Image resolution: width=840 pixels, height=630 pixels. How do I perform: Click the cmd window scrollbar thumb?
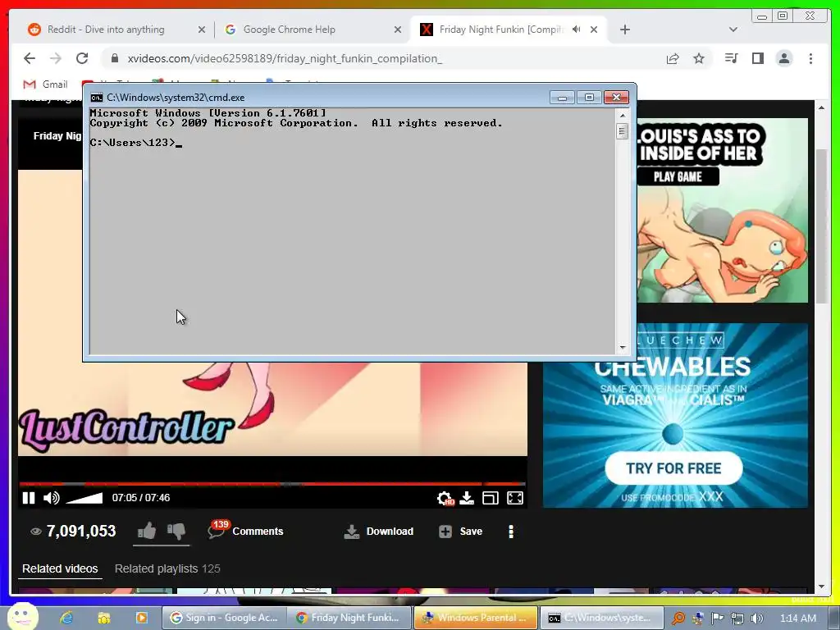pos(622,131)
